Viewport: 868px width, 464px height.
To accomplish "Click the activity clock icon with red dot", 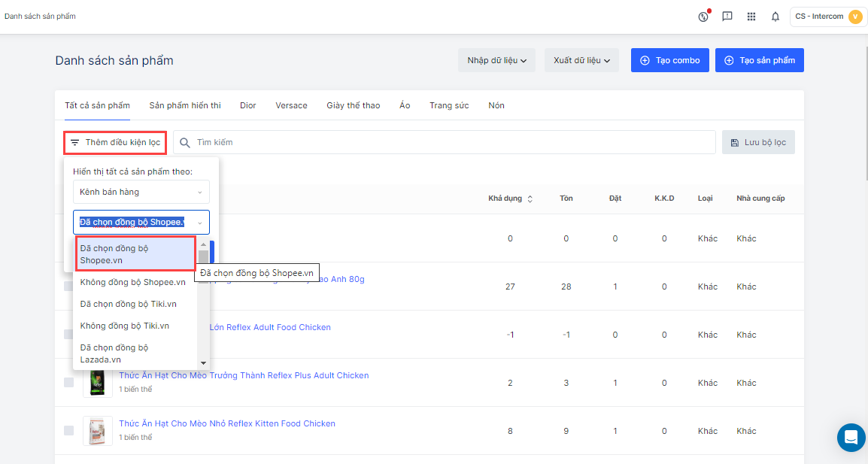I will pos(703,17).
